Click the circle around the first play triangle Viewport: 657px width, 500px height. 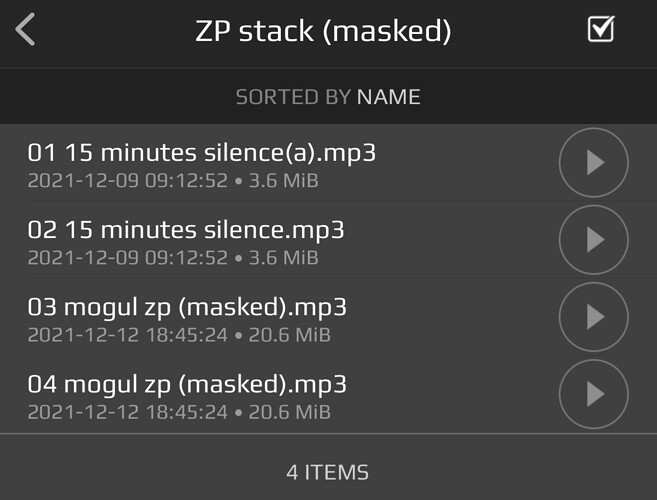(x=594, y=163)
